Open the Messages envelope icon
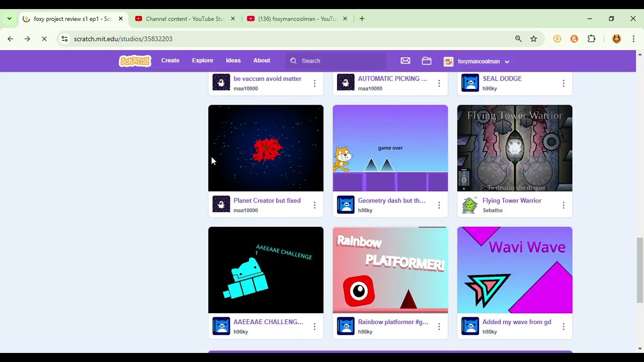This screenshot has width=644, height=362. click(406, 61)
